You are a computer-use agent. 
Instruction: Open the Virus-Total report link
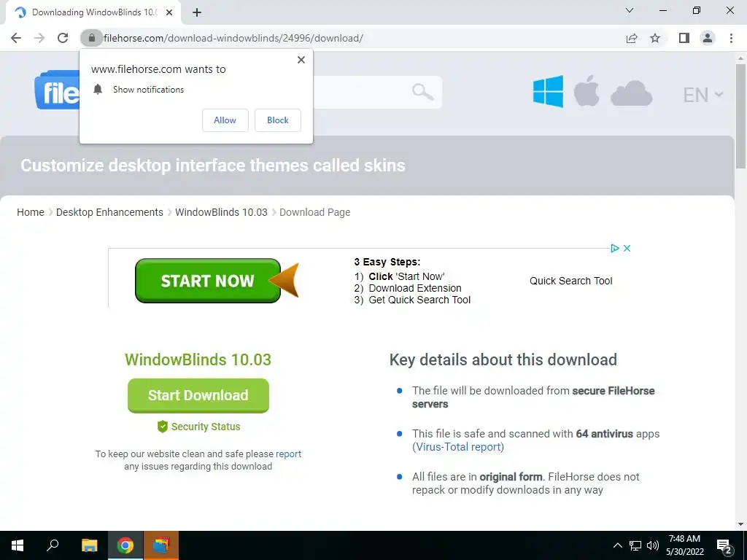click(458, 447)
